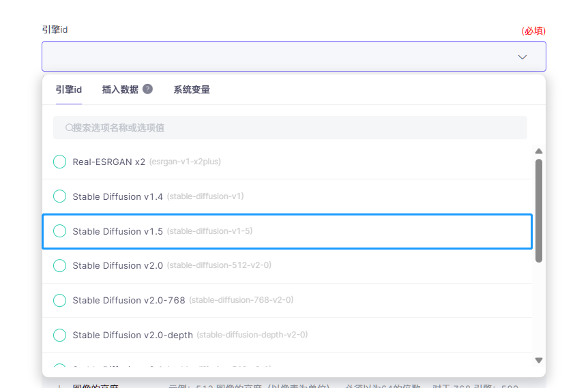Viewport: 588px width, 388px height.
Task: Click the text (stable-diffusion-v1)
Action: (205, 196)
